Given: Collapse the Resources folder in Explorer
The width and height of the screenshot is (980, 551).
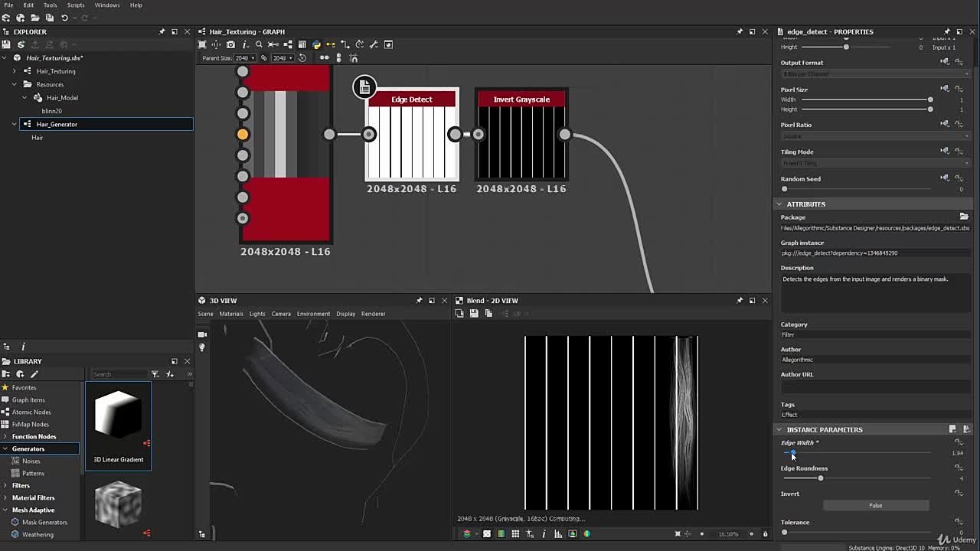Looking at the screenshot, I should pos(15,84).
